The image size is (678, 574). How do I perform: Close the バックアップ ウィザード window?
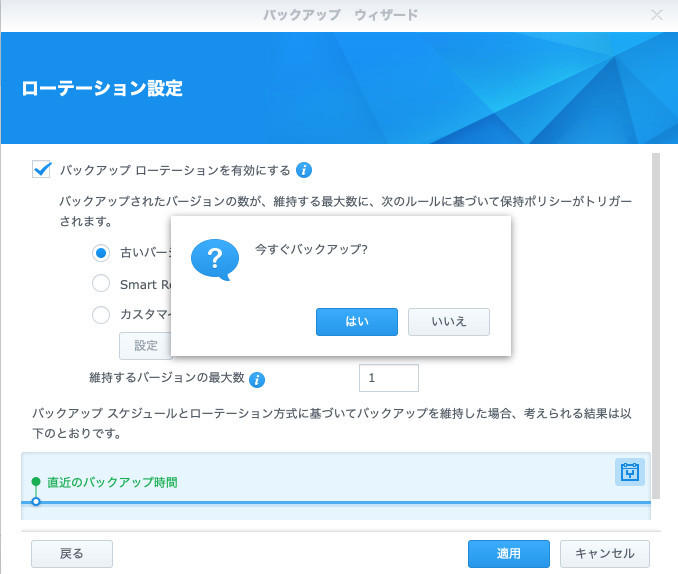657,15
